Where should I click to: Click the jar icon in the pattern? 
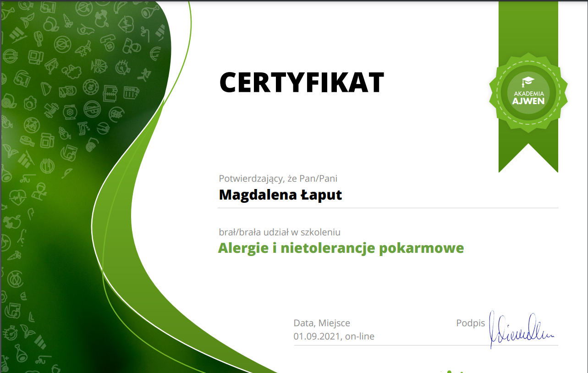pyautogui.click(x=47, y=139)
